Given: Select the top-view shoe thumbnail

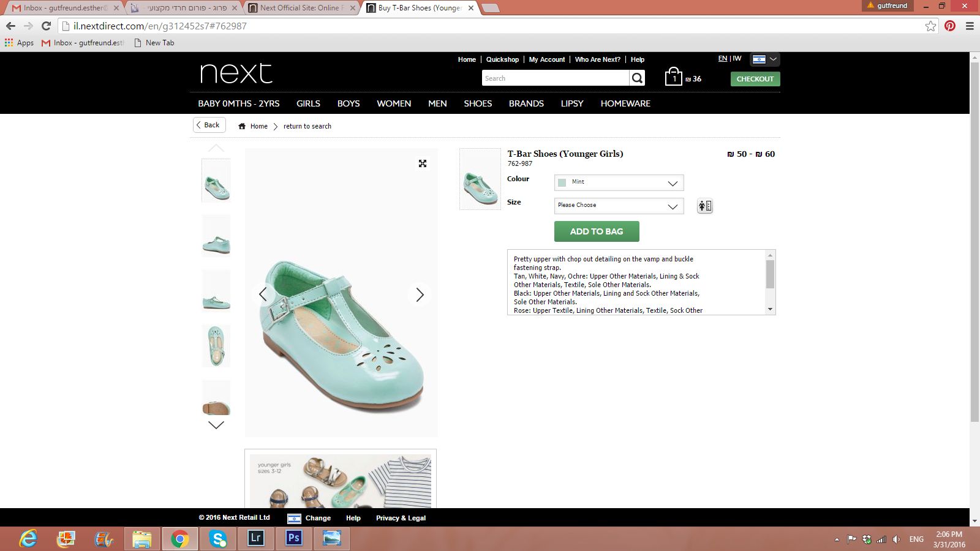Looking at the screenshot, I should [x=216, y=346].
